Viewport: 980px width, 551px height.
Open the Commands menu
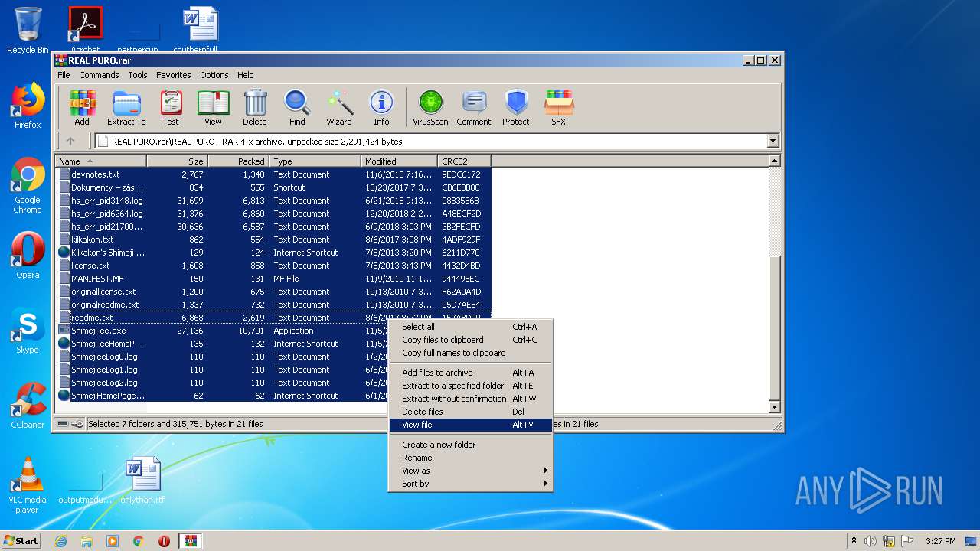(x=99, y=75)
